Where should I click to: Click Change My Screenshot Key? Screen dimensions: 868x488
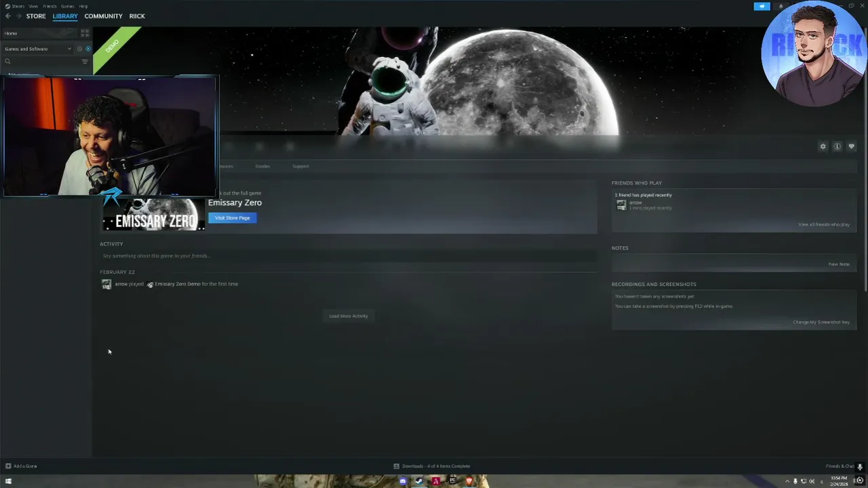pyautogui.click(x=821, y=322)
